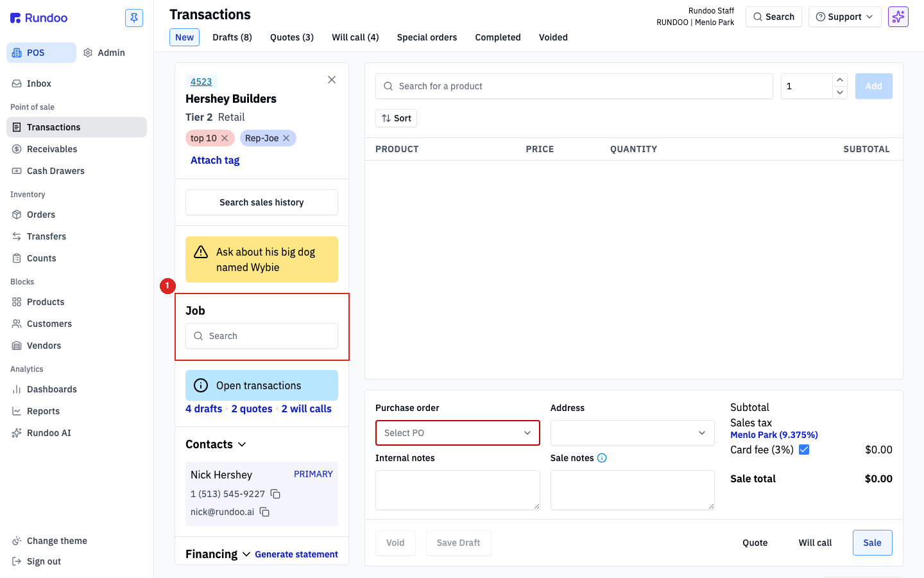Remove the 'Rep-Joe' tag

(286, 138)
